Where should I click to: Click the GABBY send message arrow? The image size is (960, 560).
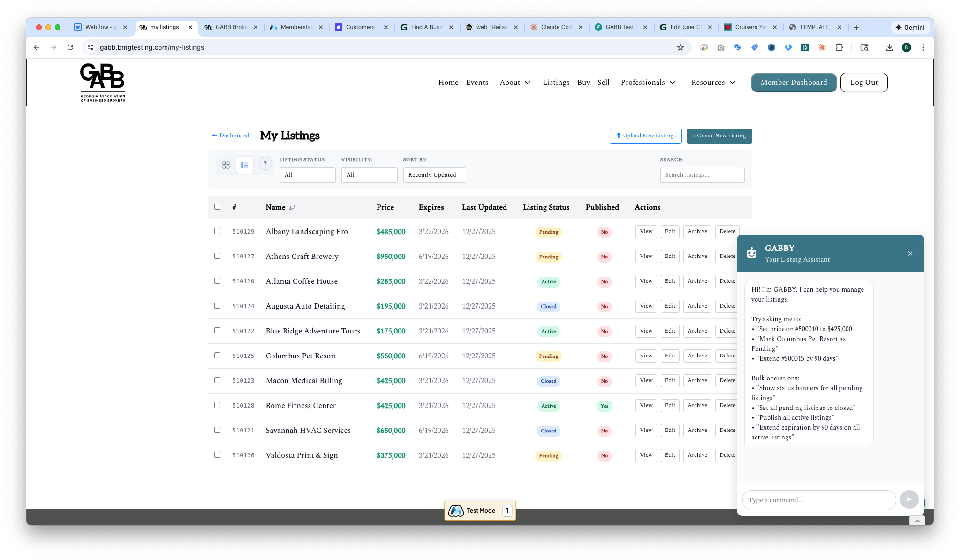[909, 499]
